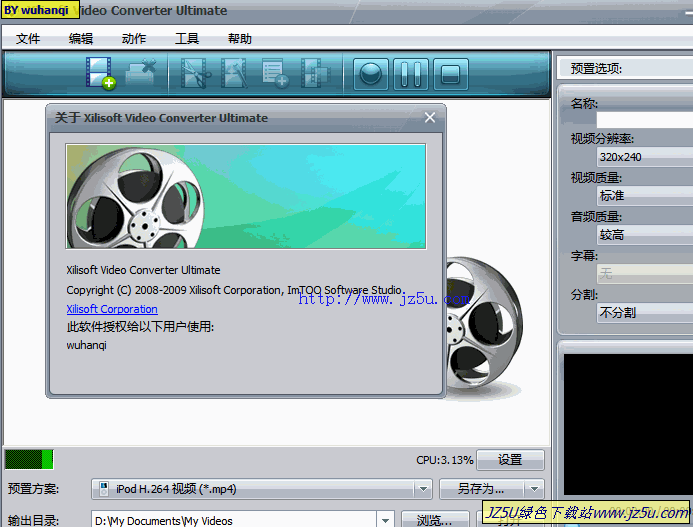Select the Clip scissors tool
The width and height of the screenshot is (693, 527).
[x=195, y=73]
